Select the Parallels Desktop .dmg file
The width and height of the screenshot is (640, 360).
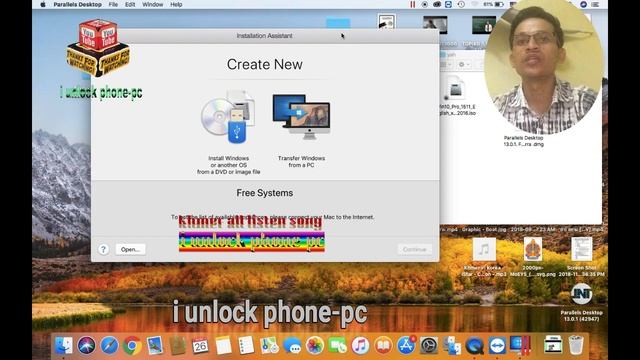pyautogui.click(x=524, y=141)
